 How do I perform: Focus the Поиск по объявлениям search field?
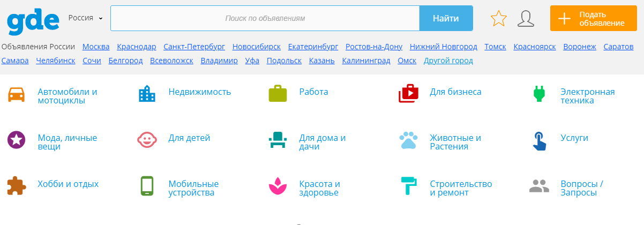pos(265,18)
